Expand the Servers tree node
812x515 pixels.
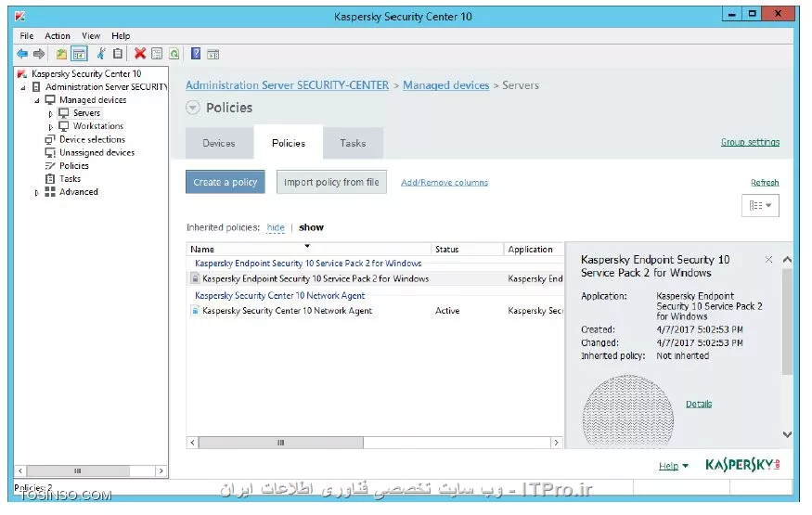pyautogui.click(x=50, y=113)
